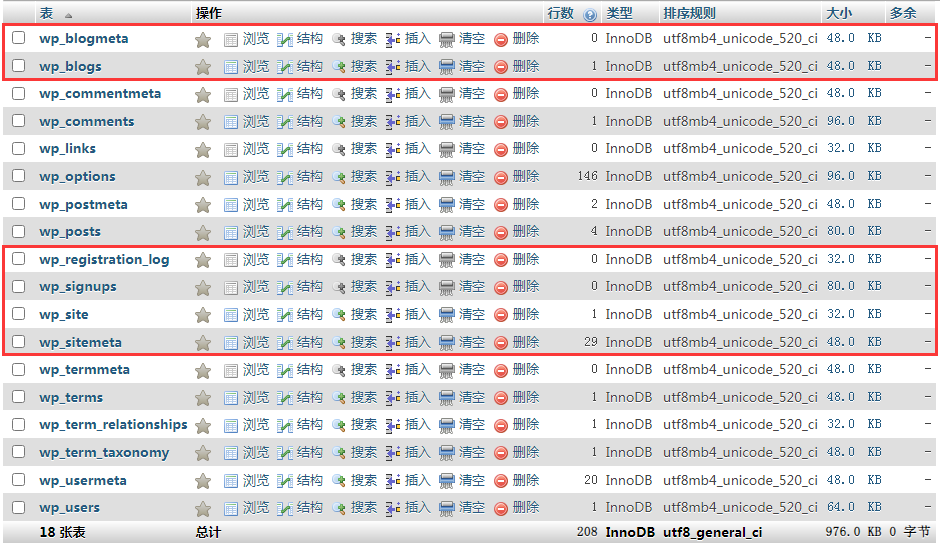Open the wp_links table name link
Image resolution: width=940 pixels, height=545 pixels.
[x=67, y=149]
